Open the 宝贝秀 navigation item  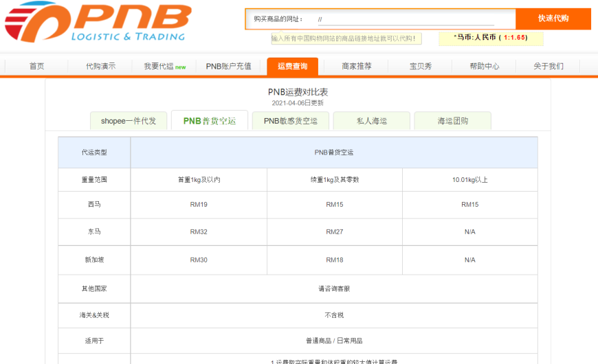click(x=420, y=67)
